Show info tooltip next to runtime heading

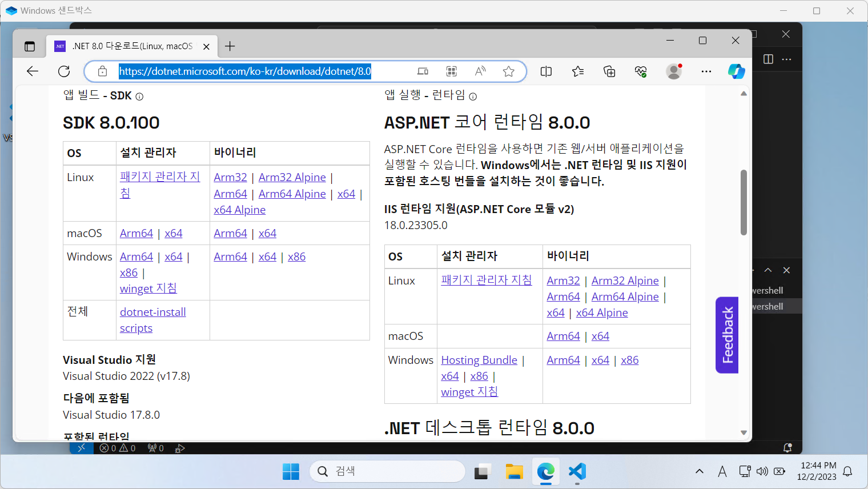(x=473, y=96)
